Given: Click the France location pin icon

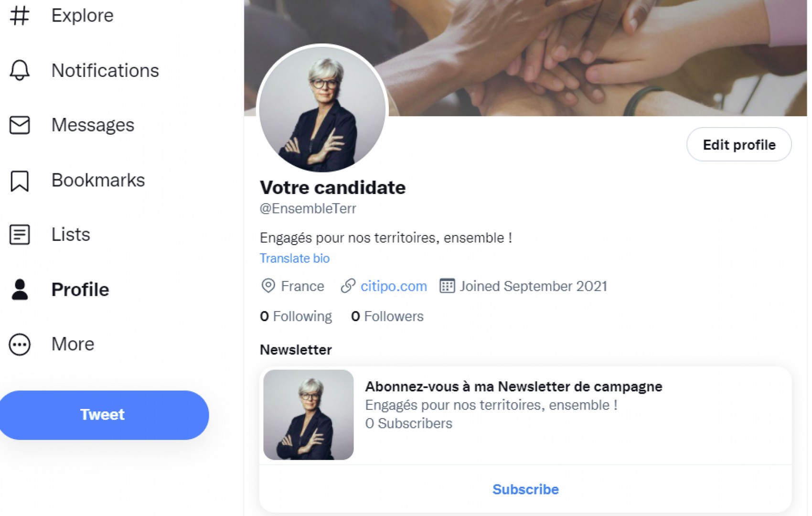Looking at the screenshot, I should tap(268, 286).
